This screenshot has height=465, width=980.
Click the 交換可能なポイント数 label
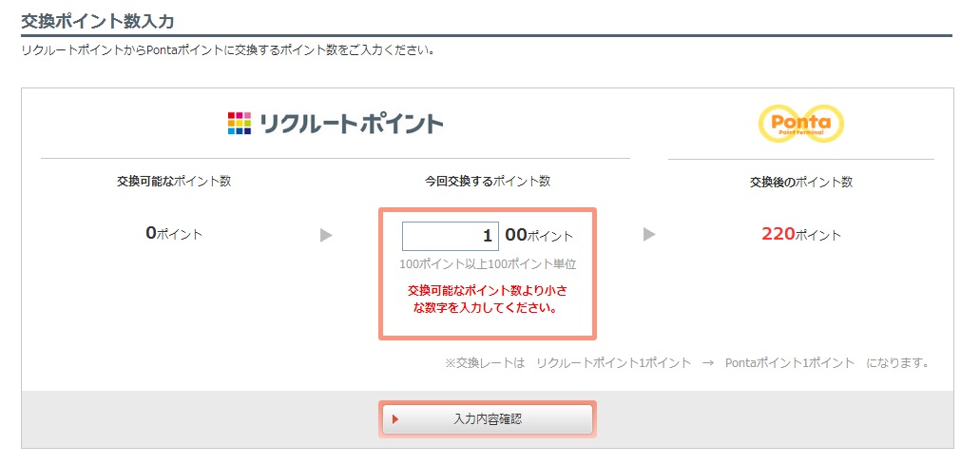point(174,182)
